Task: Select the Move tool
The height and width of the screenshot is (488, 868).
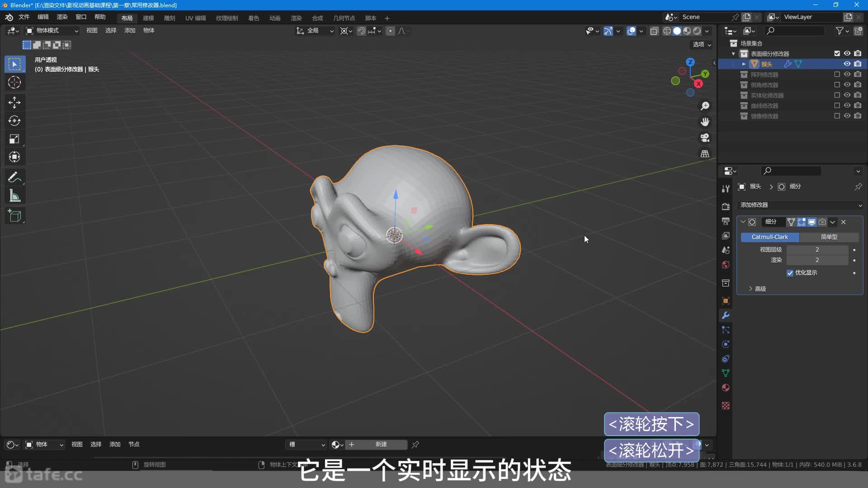Action: pos(14,102)
